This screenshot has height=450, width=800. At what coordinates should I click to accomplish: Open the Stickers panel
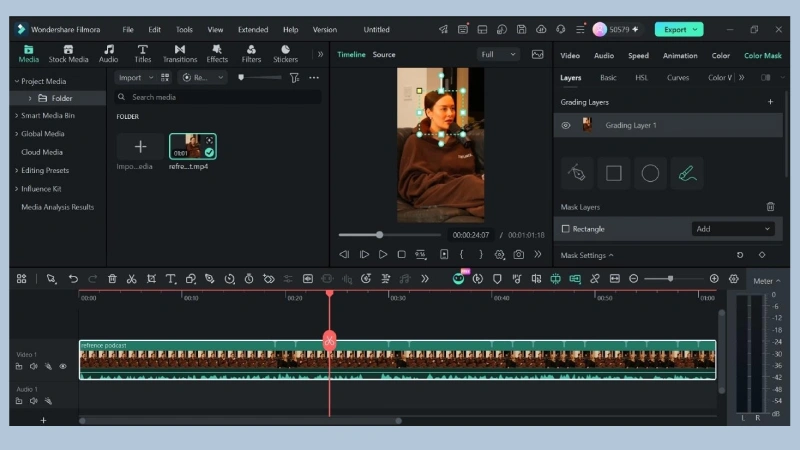point(285,54)
